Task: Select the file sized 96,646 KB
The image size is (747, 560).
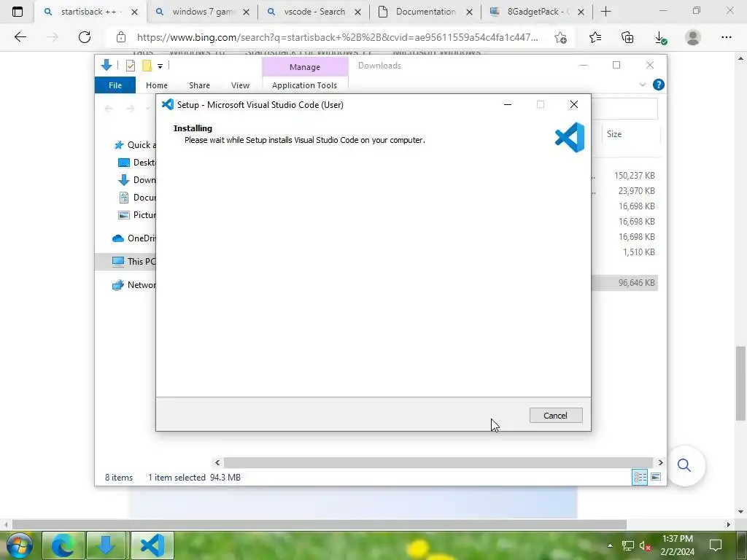Action: (624, 283)
